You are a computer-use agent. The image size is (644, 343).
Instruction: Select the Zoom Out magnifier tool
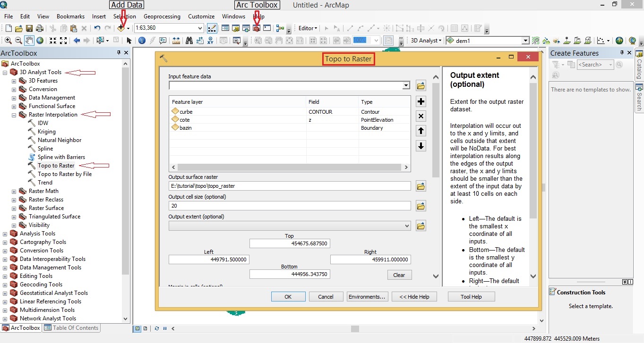click(18, 41)
